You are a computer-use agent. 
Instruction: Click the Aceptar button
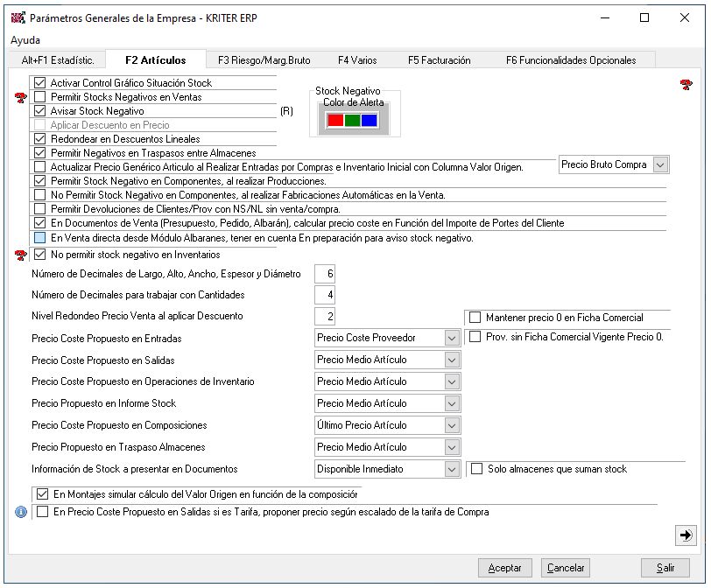pos(504,568)
